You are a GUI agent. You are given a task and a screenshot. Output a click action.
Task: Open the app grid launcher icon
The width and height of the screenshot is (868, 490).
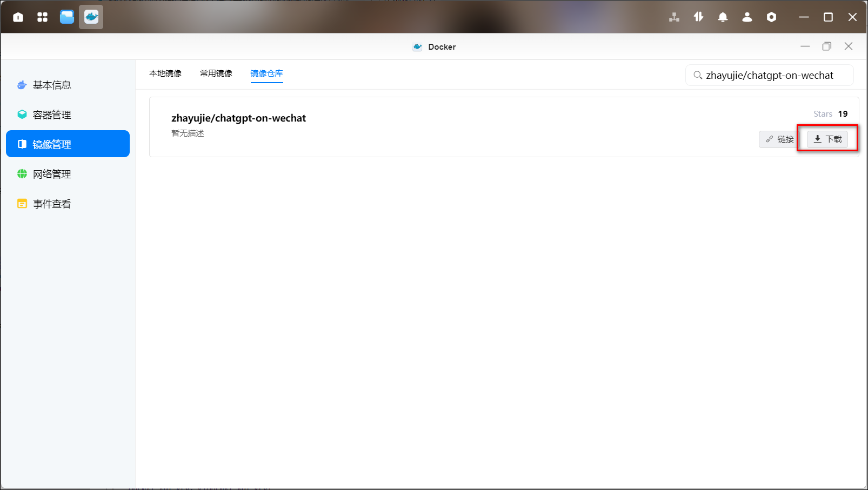tap(42, 17)
